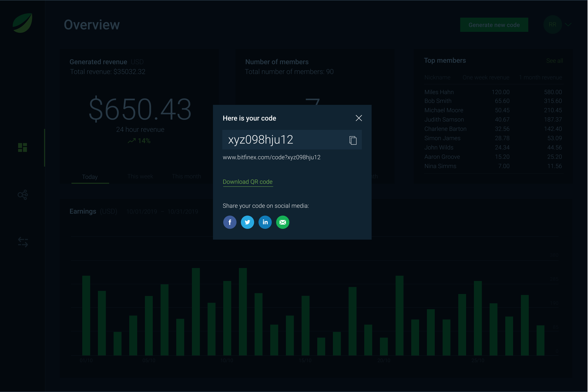
Task: Share code on Facebook
Action: click(x=230, y=222)
